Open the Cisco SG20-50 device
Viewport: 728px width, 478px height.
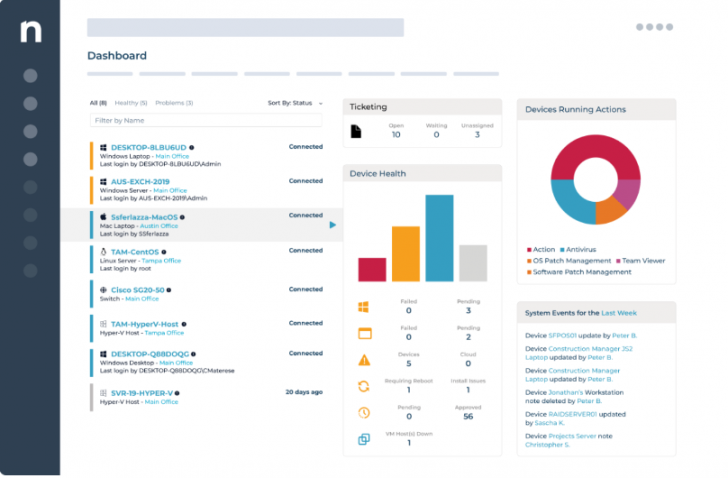(x=137, y=290)
